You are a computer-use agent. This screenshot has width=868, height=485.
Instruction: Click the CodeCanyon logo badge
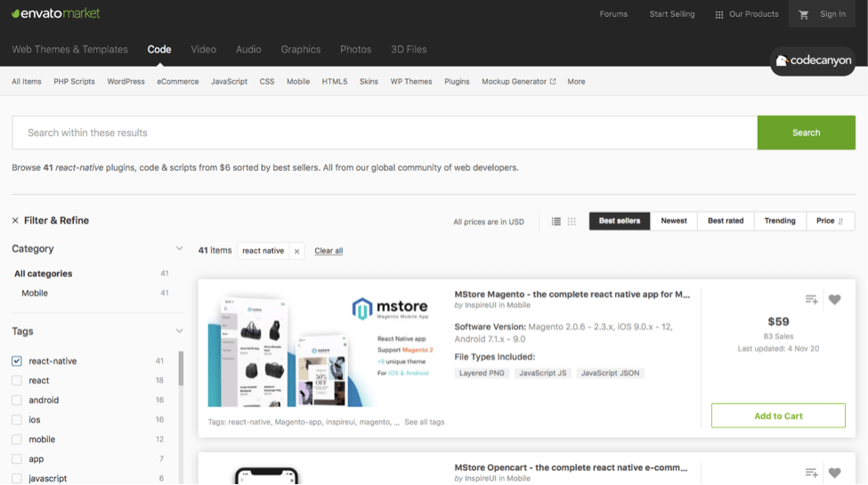pyautogui.click(x=813, y=61)
